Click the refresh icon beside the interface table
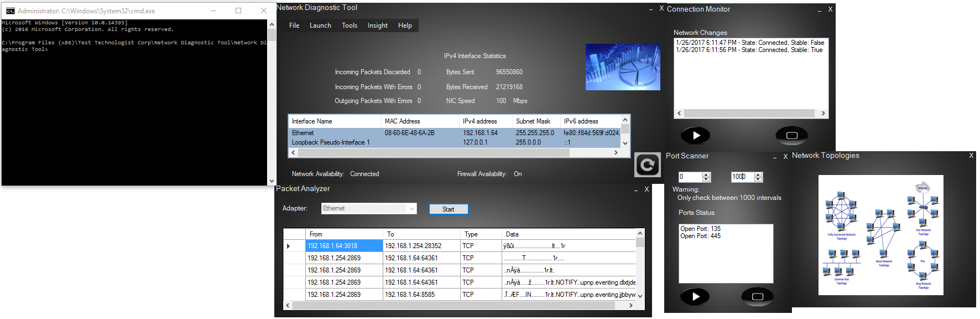 coord(647,164)
